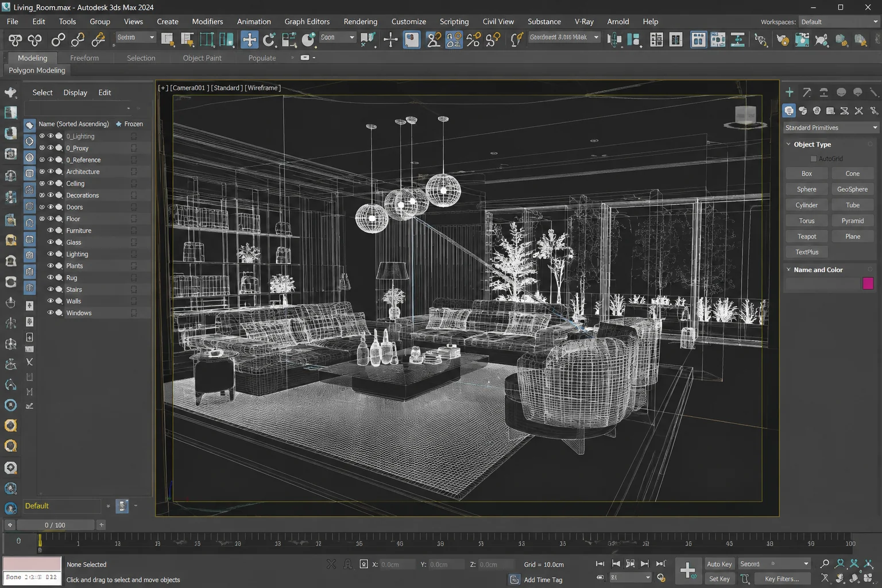Click the large plus key button beside Auto Key

click(x=687, y=570)
